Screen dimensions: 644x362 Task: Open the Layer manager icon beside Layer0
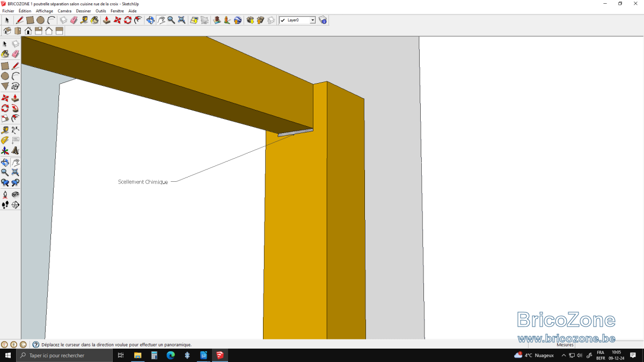point(323,20)
